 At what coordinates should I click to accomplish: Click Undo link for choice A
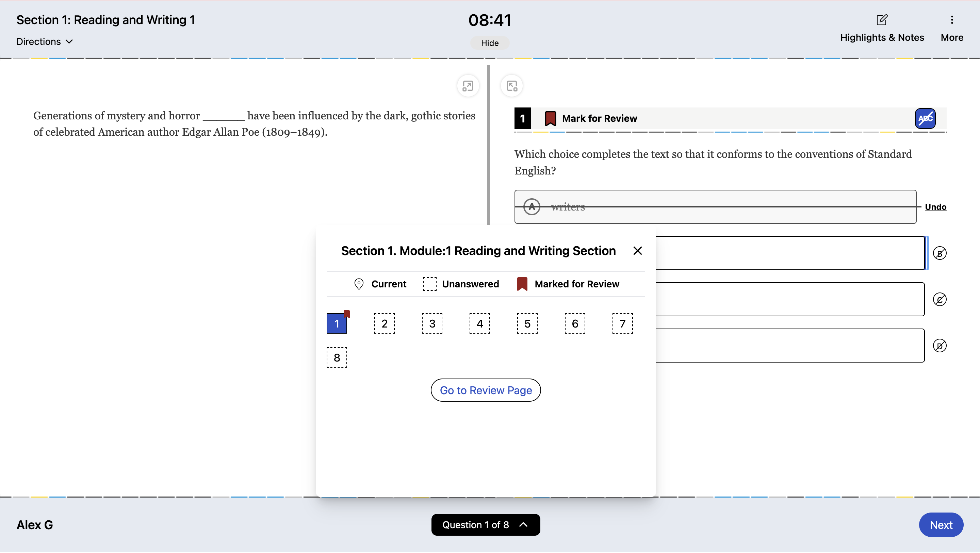pyautogui.click(x=935, y=207)
